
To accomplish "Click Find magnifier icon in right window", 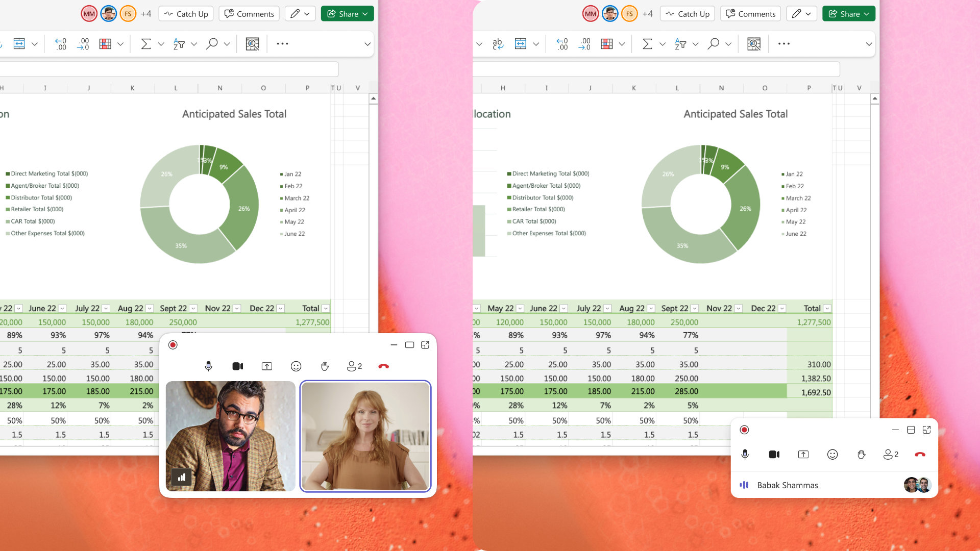I will [713, 44].
